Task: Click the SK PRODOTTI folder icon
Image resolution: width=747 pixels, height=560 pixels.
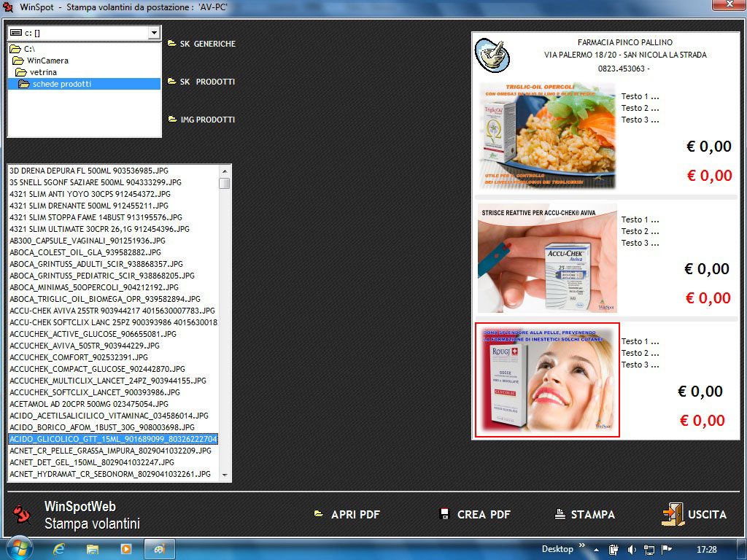Action: point(172,82)
